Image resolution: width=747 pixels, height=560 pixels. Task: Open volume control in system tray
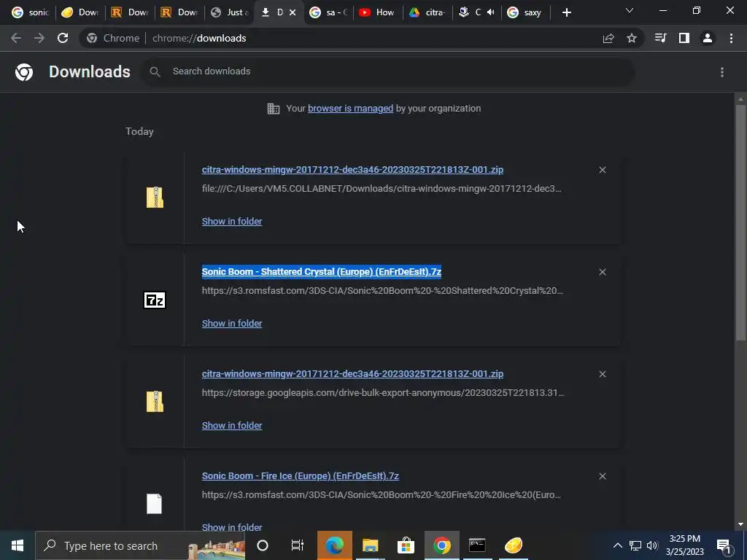652,545
